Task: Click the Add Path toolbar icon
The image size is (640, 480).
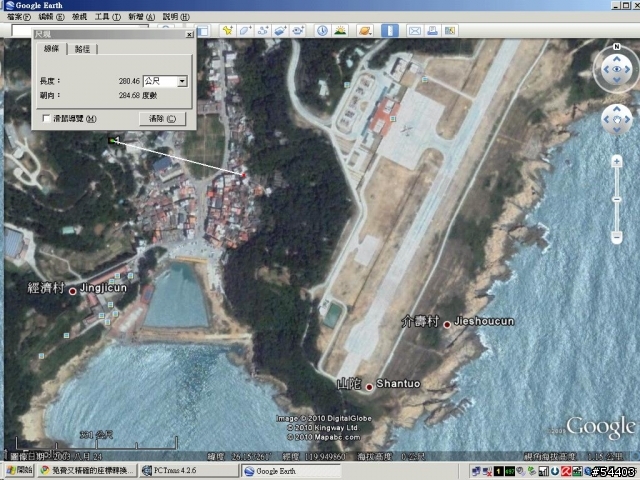Action: pos(262,31)
